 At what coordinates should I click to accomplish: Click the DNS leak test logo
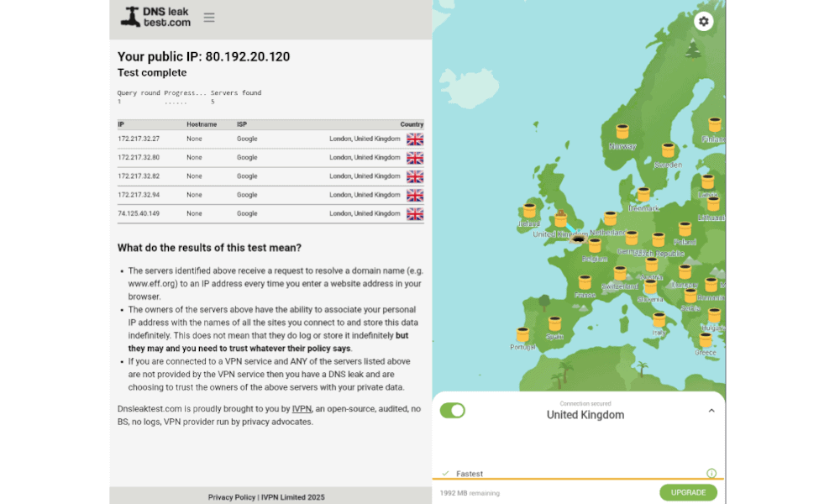155,17
